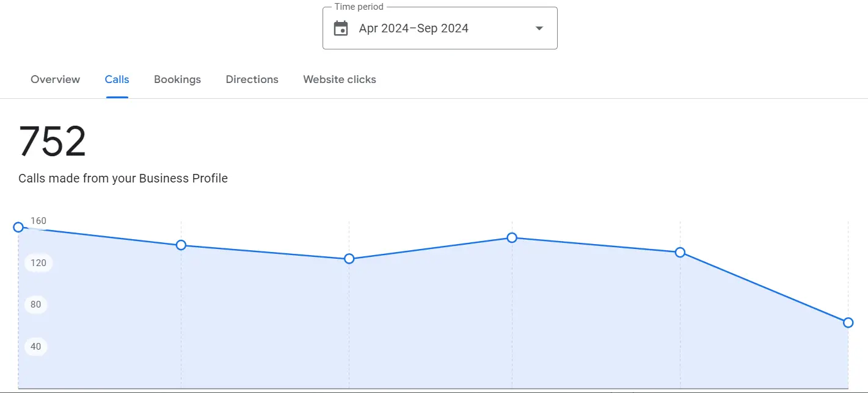Open the Bookings tab

[x=177, y=79]
